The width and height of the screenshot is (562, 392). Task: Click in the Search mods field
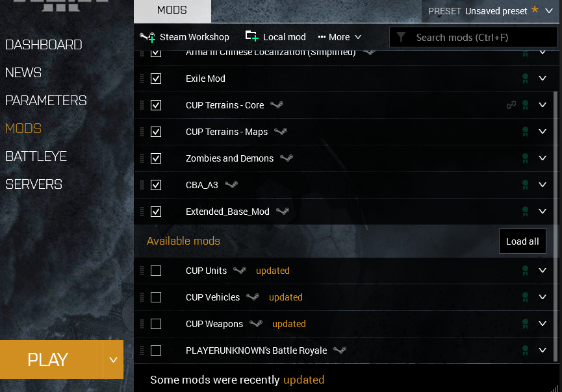(x=473, y=37)
